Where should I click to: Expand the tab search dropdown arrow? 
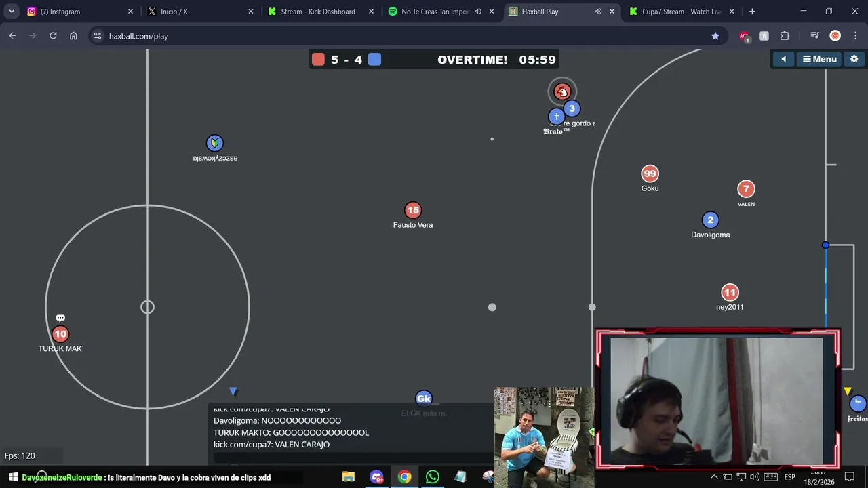coord(12,12)
